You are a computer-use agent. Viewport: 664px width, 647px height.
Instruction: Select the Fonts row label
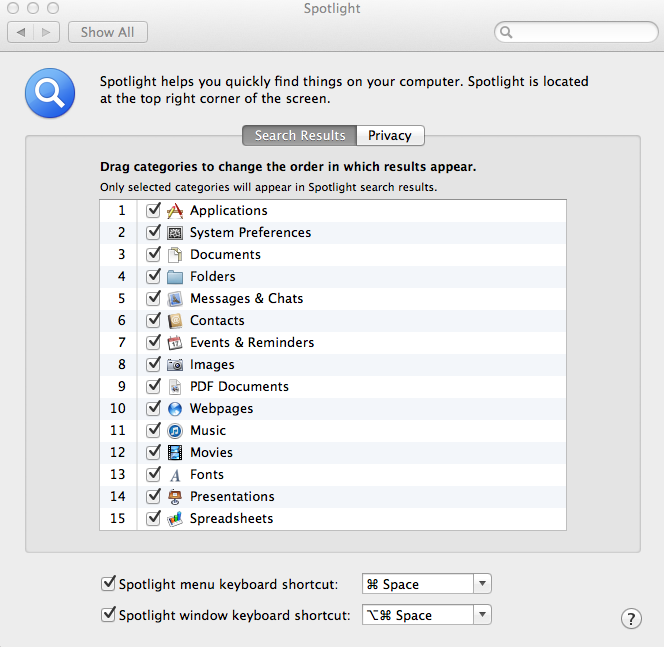[207, 475]
